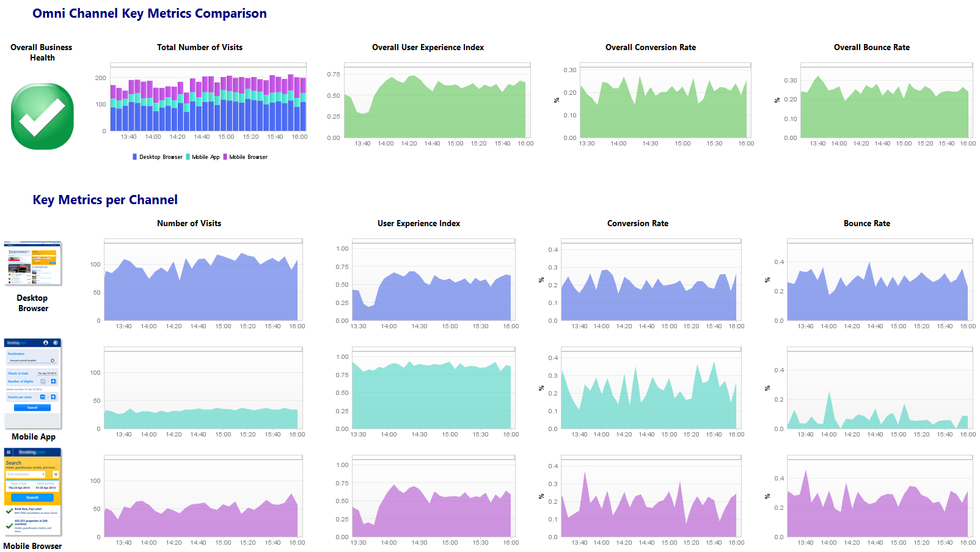Open the Mobile Browser screenshot thumbnail

33,492
